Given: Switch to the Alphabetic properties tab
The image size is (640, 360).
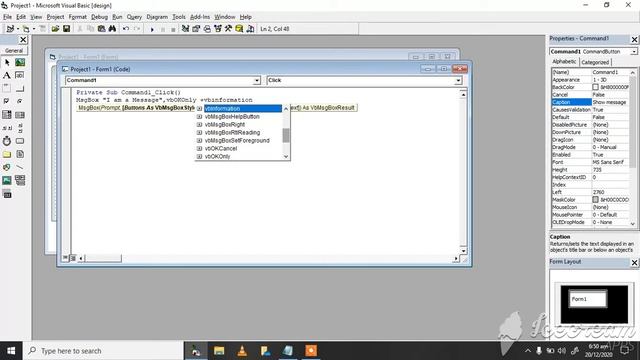Looking at the screenshot, I should 564,62.
